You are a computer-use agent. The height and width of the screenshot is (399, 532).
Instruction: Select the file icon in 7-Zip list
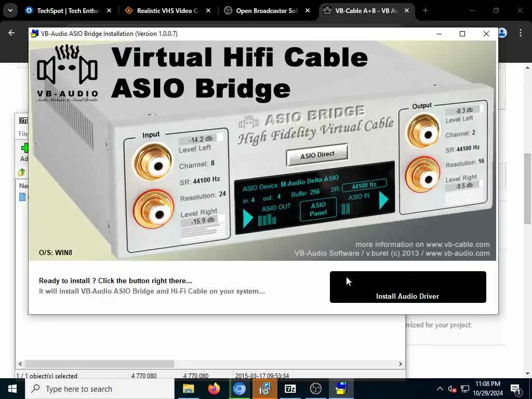click(x=22, y=197)
